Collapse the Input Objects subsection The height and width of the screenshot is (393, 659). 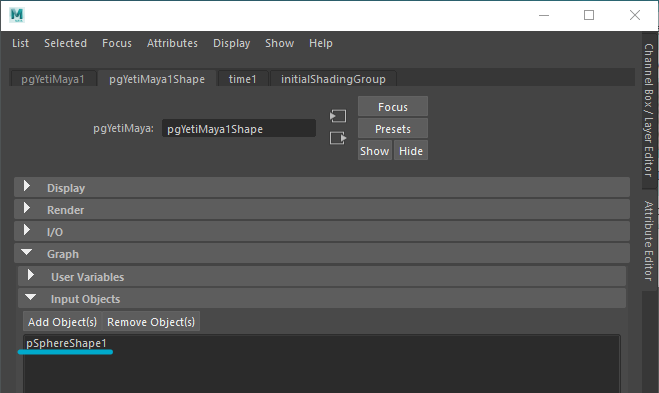(322, 298)
